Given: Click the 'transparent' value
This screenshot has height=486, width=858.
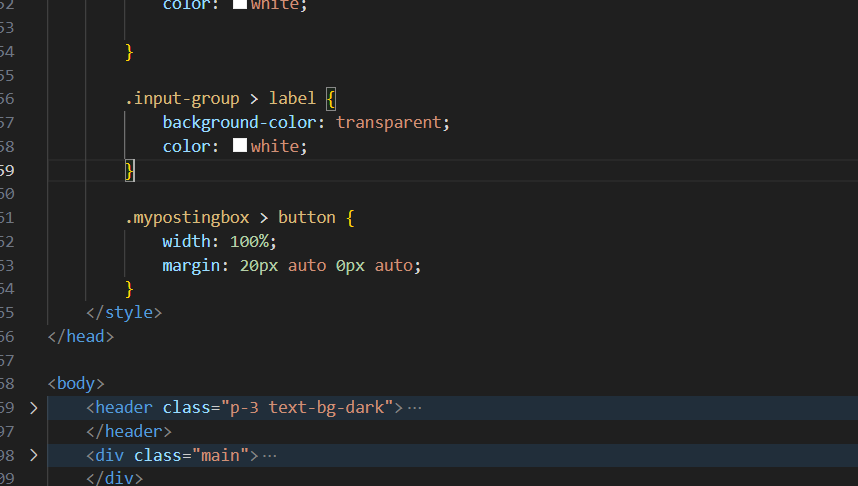Looking at the screenshot, I should coord(389,122).
